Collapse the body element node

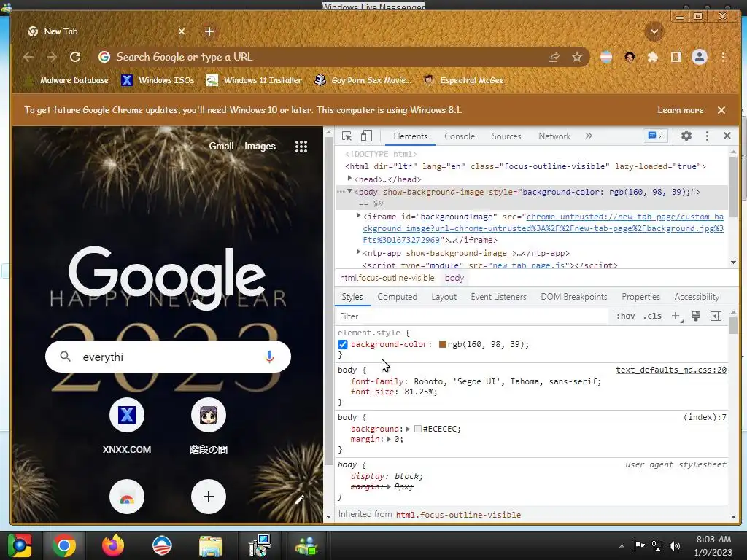tap(349, 191)
